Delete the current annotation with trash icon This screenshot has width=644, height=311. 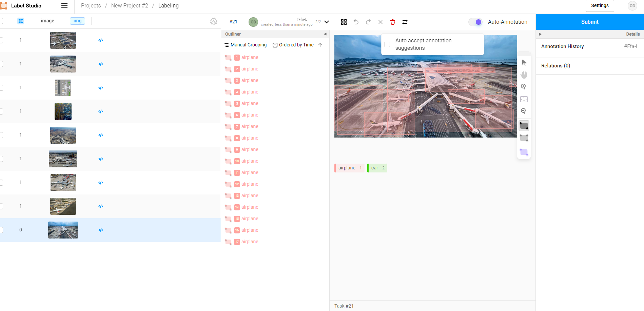tap(392, 22)
